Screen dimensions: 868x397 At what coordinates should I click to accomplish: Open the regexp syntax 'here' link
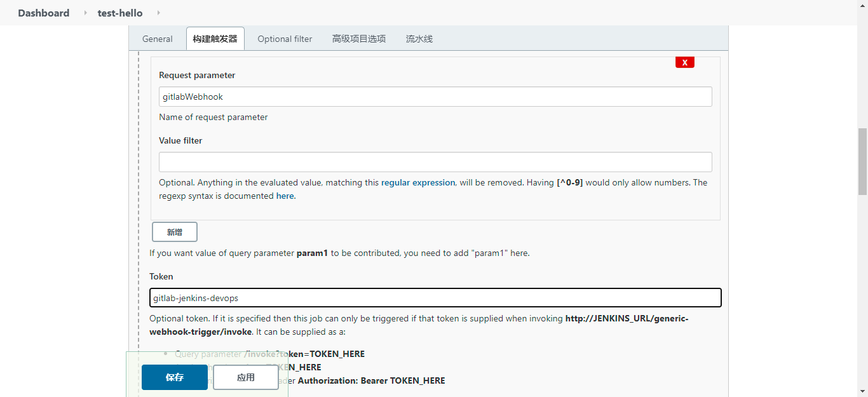[285, 196]
